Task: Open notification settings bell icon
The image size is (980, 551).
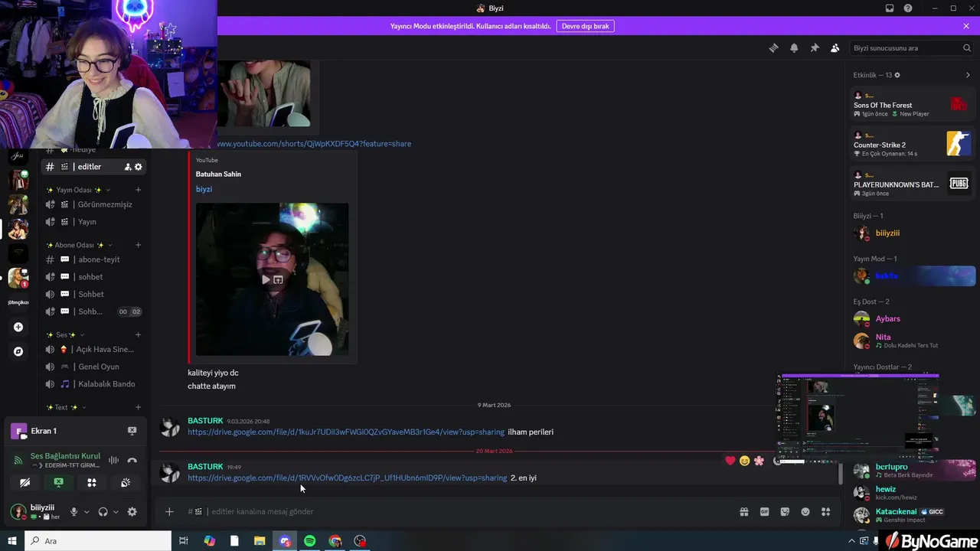Action: 794,47
